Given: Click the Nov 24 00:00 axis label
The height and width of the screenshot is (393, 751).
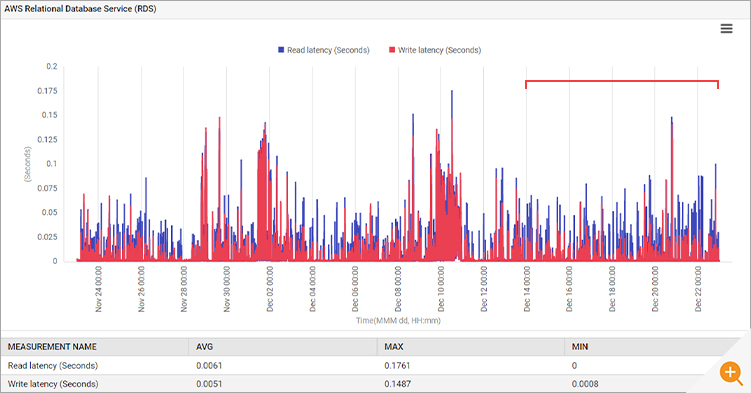Looking at the screenshot, I should tap(98, 289).
